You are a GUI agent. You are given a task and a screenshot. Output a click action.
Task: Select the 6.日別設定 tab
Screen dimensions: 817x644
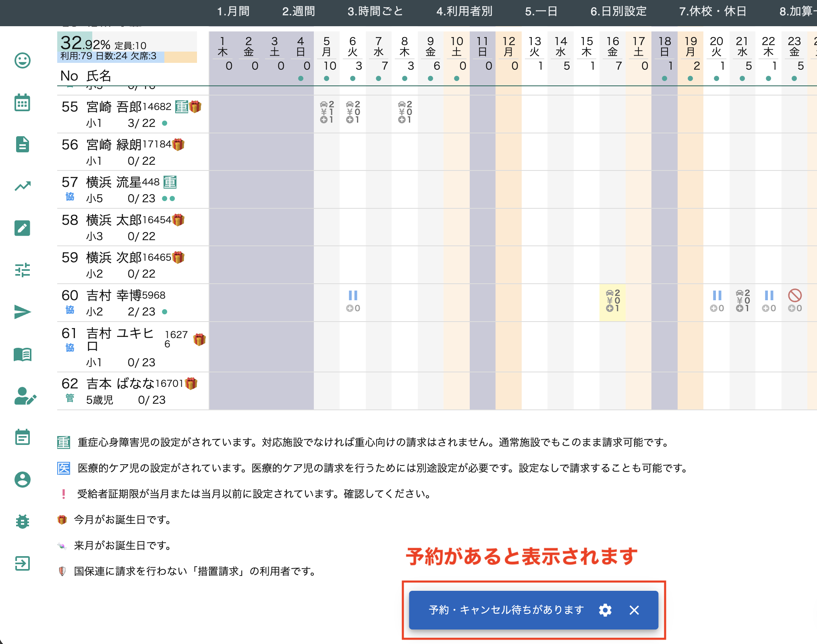coord(618,11)
